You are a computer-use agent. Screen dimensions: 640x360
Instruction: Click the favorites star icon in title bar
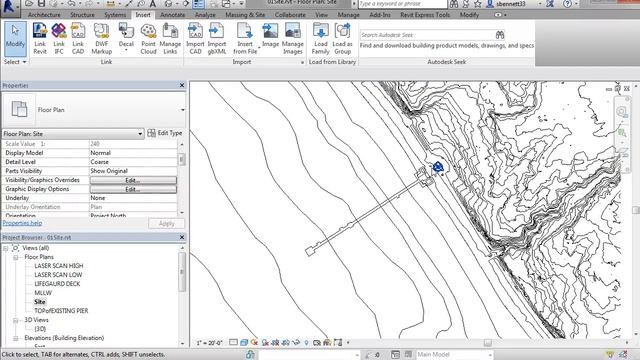[478, 4]
